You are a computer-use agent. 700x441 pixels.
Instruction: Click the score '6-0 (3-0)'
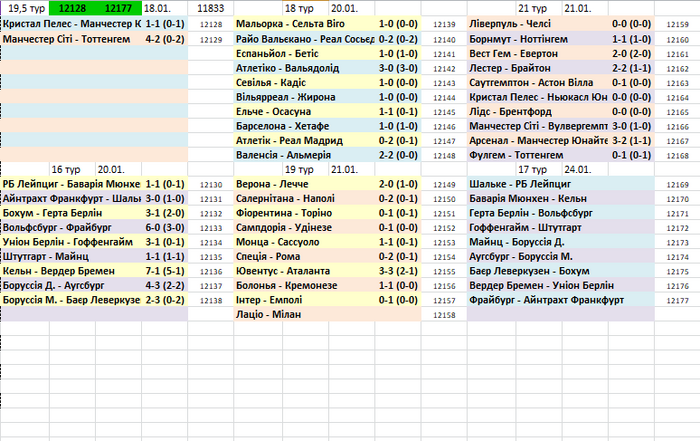pyautogui.click(x=165, y=228)
